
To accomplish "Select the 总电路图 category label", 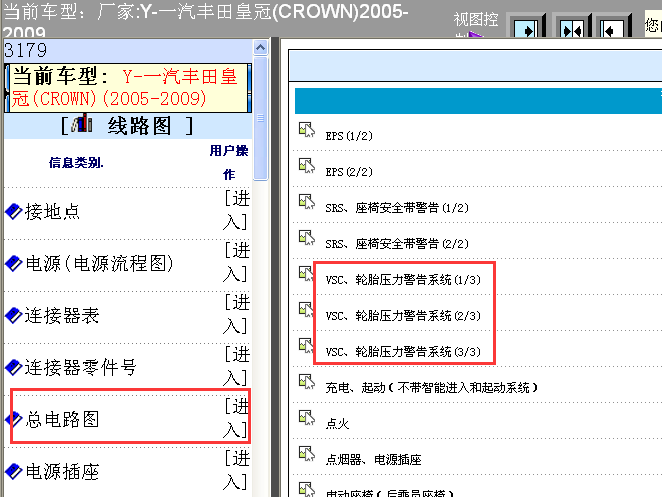I will (62, 419).
